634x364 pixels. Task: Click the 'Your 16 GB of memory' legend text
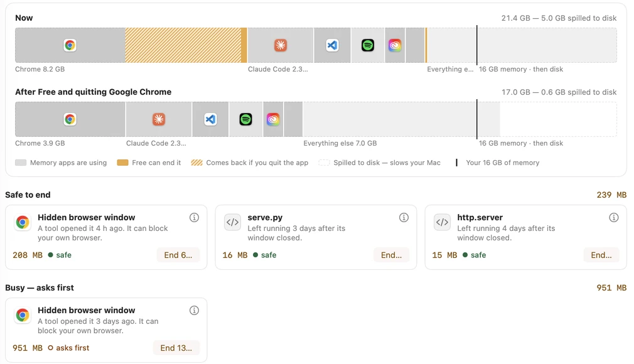click(x=503, y=163)
